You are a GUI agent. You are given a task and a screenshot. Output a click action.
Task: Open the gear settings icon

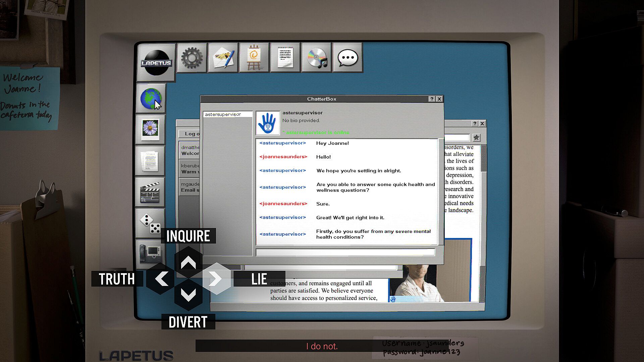[192, 58]
